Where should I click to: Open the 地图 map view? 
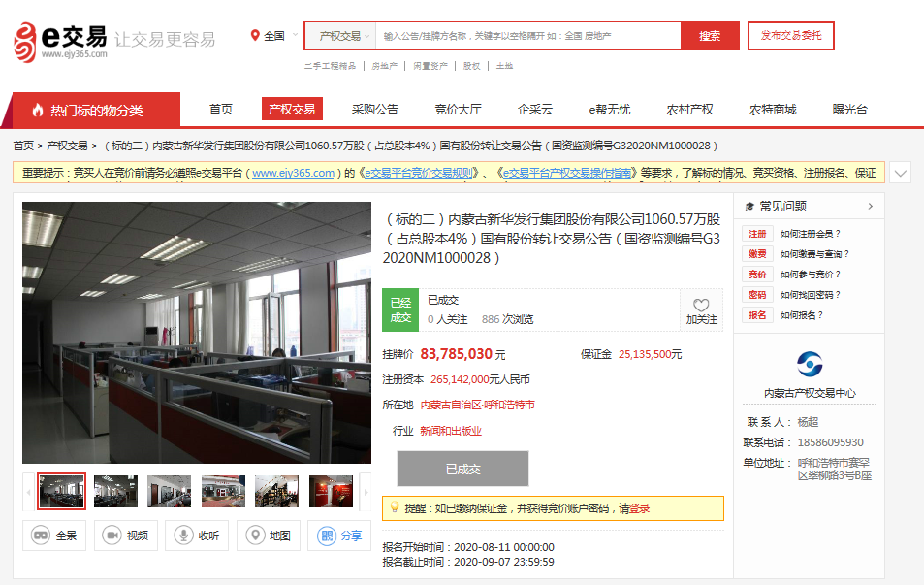269,536
